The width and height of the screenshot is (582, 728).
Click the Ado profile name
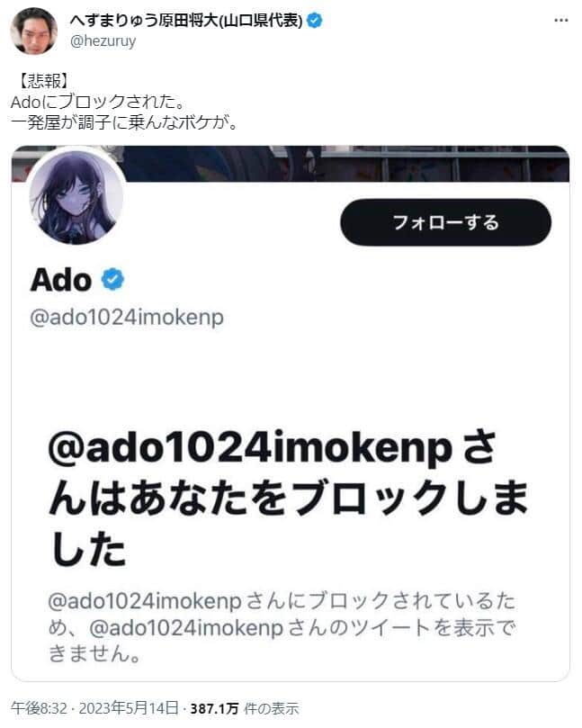(61, 280)
